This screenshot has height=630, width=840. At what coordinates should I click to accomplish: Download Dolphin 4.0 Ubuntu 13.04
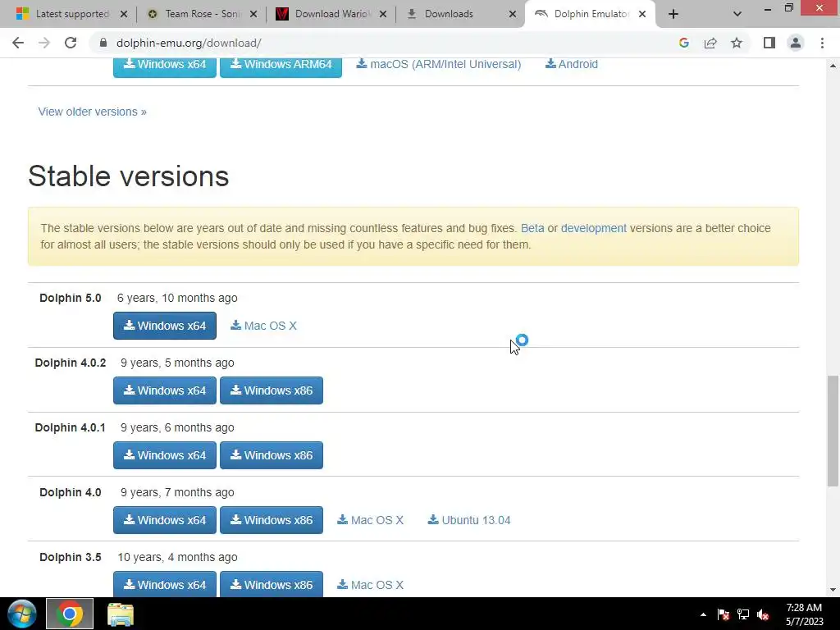click(468, 520)
